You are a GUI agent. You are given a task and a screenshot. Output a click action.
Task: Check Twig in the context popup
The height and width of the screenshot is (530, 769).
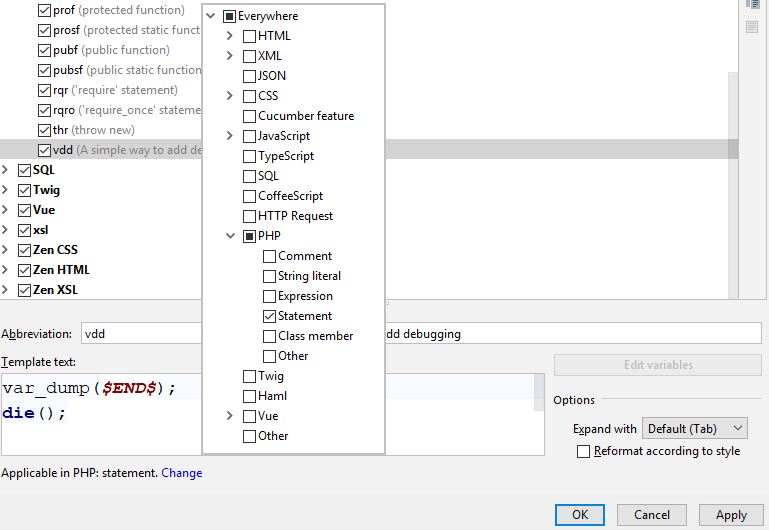click(x=249, y=377)
